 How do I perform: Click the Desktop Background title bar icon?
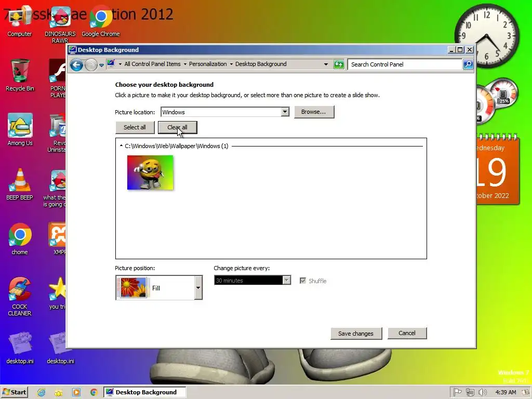72,50
